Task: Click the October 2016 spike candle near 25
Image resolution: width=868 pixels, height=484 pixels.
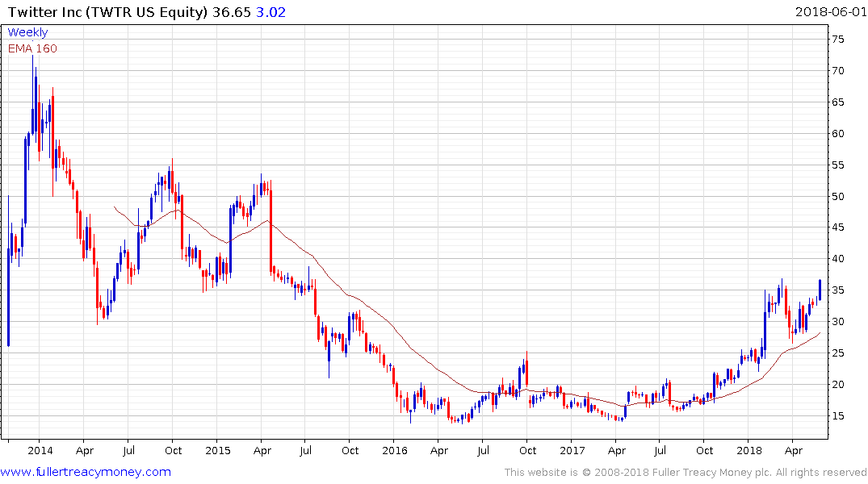Action: tap(527, 370)
